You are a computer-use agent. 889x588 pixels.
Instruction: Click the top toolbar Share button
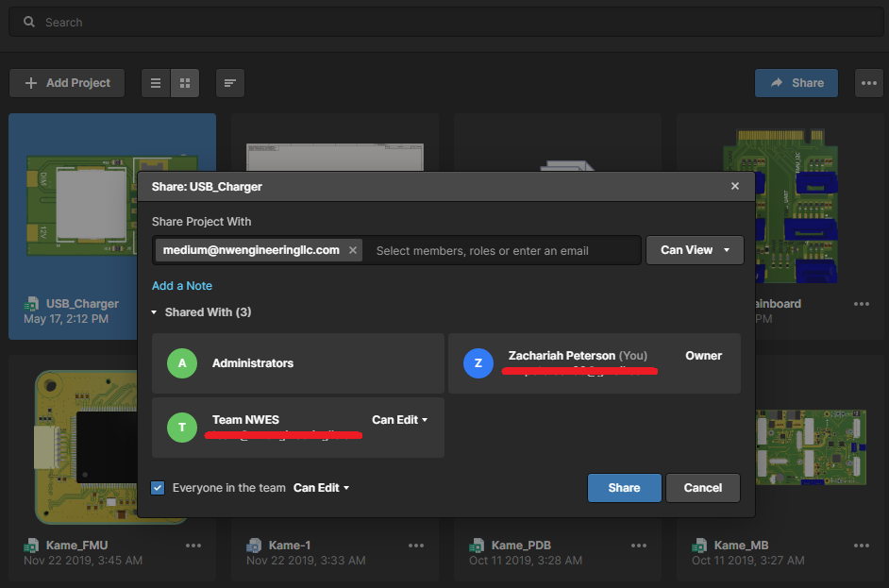(796, 83)
